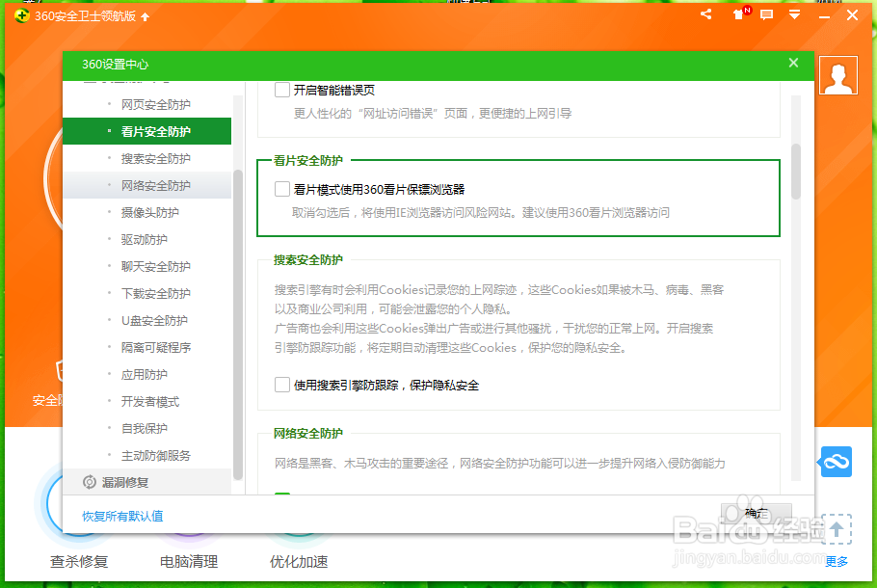Screen dimensions: 877x588
Task: Select 驱动防护 in the sidebar
Action: coord(147,239)
